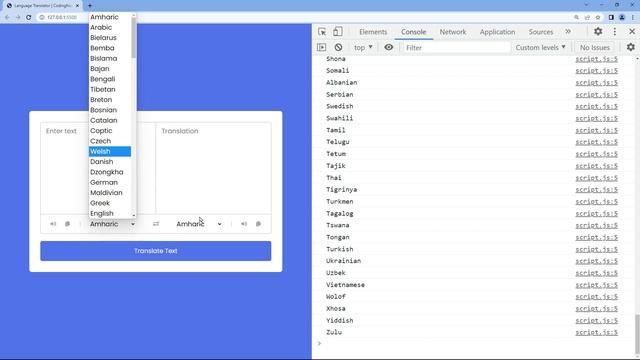Open the Network tab
Image resolution: width=640 pixels, height=360 pixels.
point(453,32)
